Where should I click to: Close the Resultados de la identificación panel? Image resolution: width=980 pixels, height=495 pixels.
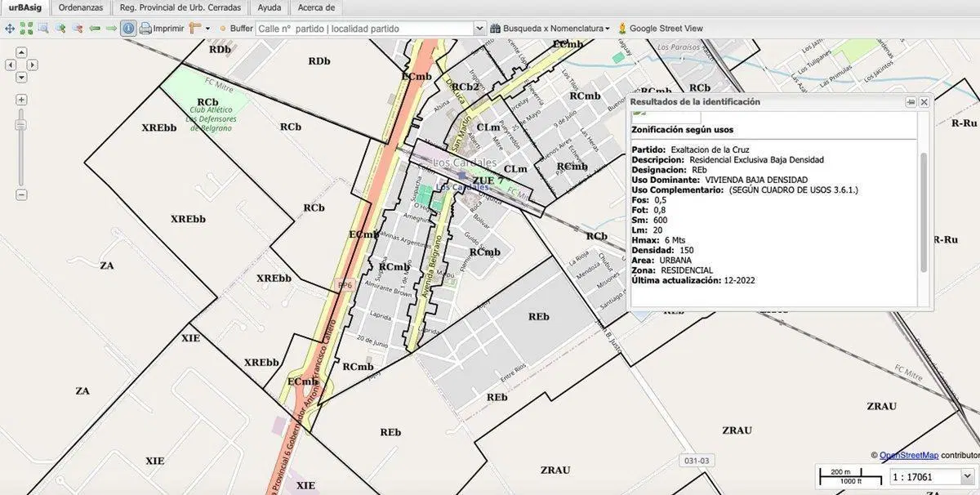[x=924, y=102]
